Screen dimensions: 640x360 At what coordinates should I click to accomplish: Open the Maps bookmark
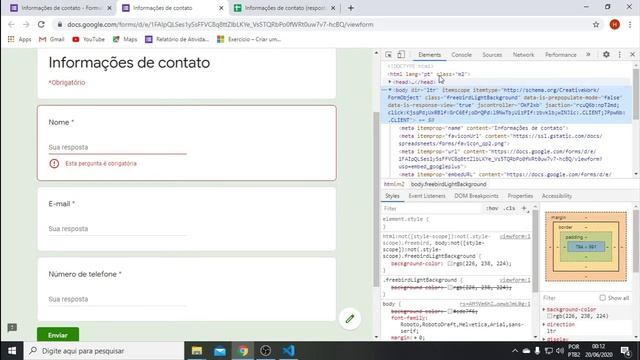(125, 39)
